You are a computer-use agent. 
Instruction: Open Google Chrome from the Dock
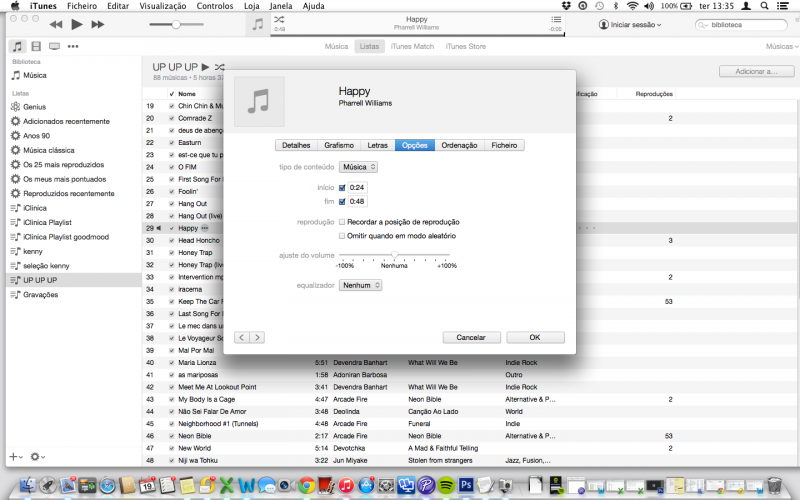click(306, 485)
